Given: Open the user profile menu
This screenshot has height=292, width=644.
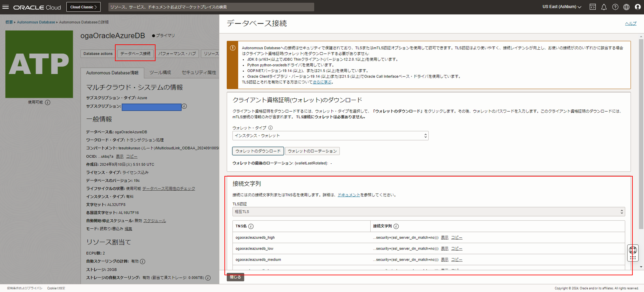Looking at the screenshot, I should pyautogui.click(x=638, y=7).
